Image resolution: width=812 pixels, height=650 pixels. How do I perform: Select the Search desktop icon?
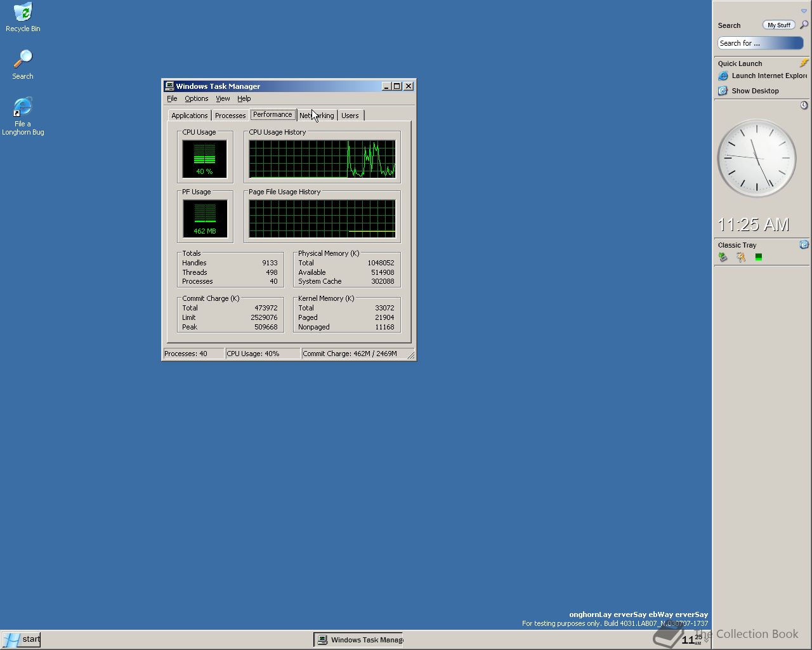(23, 65)
